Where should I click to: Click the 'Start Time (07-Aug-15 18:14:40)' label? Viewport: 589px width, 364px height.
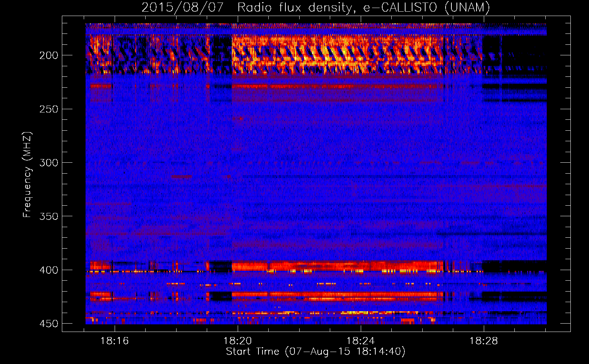coord(316,352)
